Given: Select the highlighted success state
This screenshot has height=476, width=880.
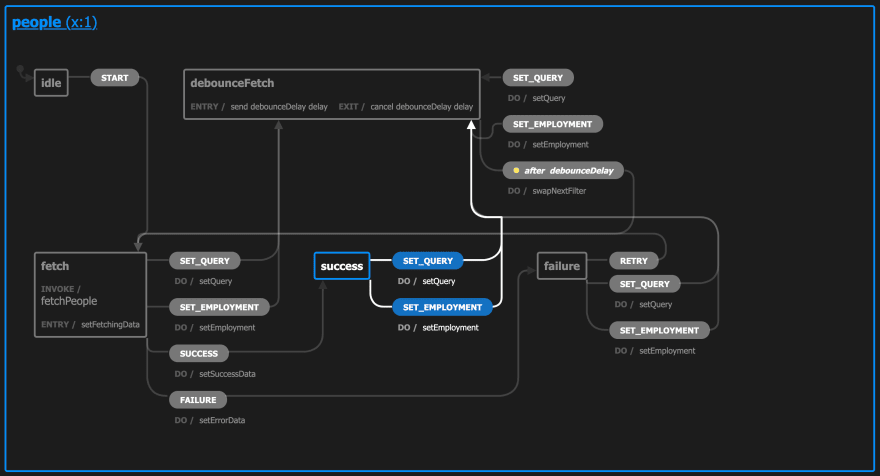Looking at the screenshot, I should (342, 266).
